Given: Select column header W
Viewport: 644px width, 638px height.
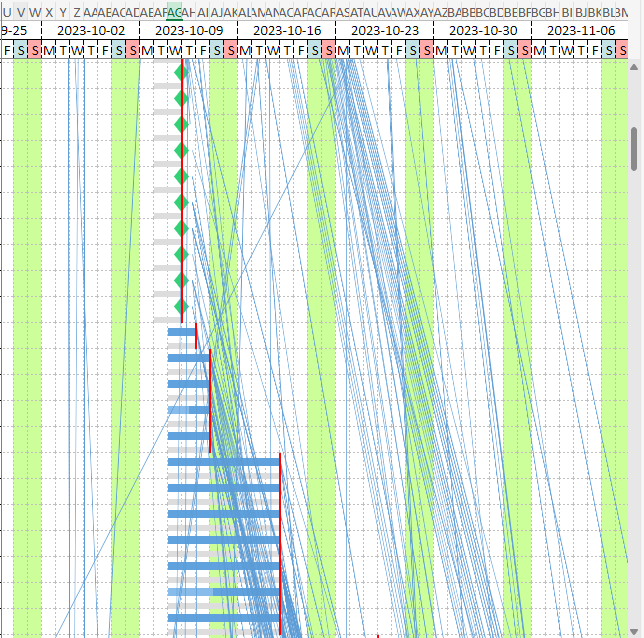Looking at the screenshot, I should 34,13.
